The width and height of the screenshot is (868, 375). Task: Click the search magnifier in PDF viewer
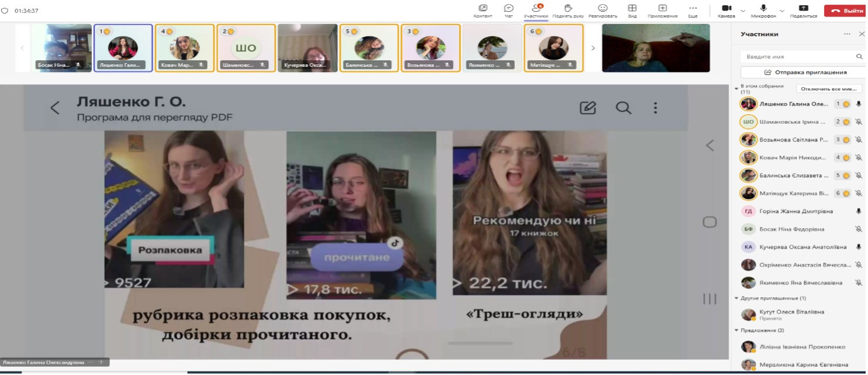point(623,108)
